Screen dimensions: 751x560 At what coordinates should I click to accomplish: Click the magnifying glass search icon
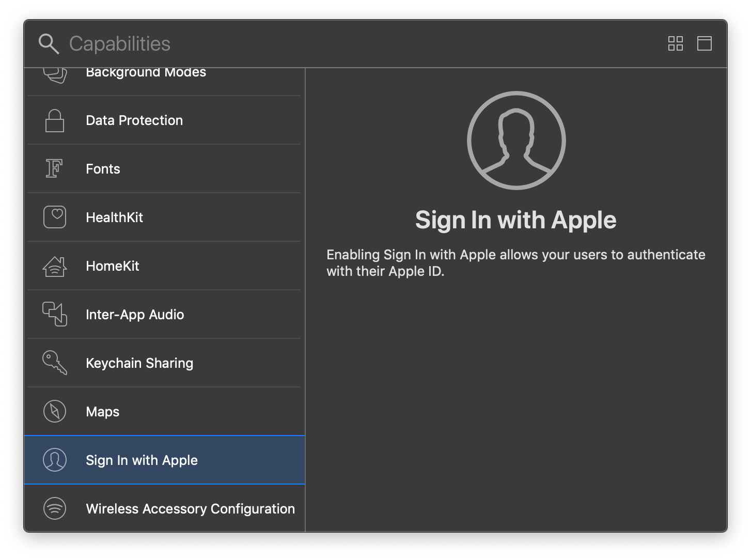(49, 44)
